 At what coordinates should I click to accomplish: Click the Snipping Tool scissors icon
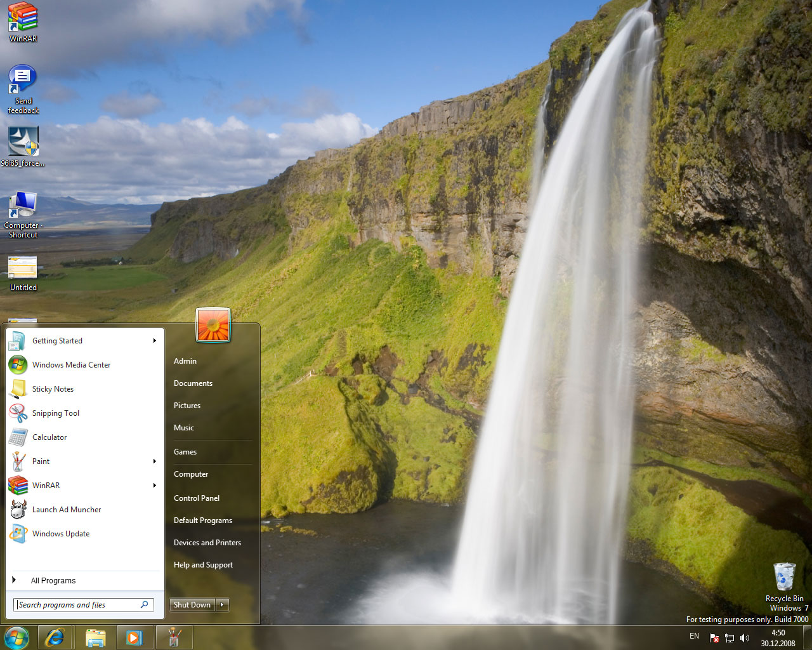[17, 413]
